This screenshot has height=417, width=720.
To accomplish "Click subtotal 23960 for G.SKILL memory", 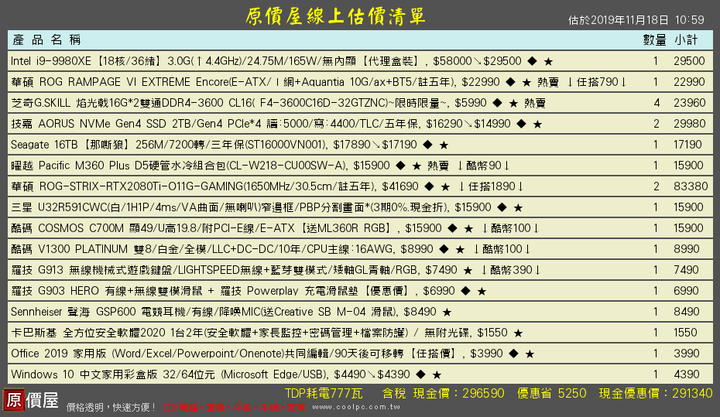I will coord(689,103).
